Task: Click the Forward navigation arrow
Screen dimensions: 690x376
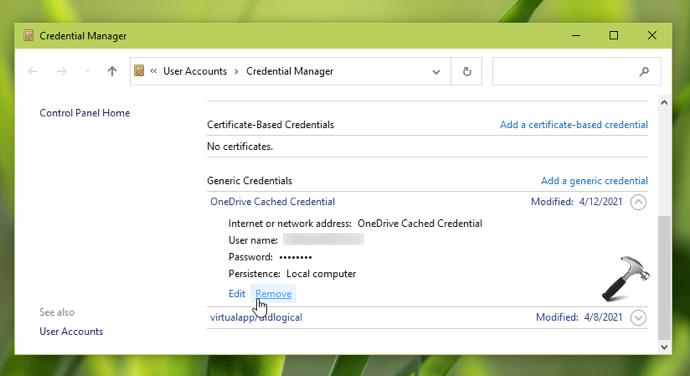Action: tap(62, 71)
